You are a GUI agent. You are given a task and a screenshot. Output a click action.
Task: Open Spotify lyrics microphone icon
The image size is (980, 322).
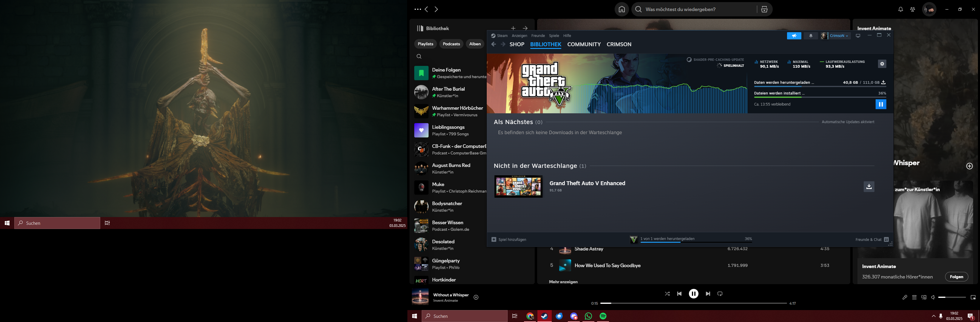[x=905, y=297]
